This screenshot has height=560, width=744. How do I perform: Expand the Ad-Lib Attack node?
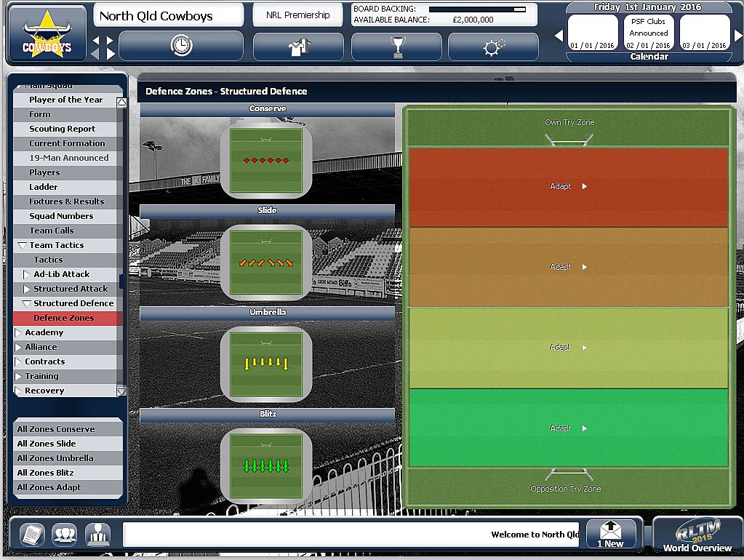pyautogui.click(x=27, y=274)
